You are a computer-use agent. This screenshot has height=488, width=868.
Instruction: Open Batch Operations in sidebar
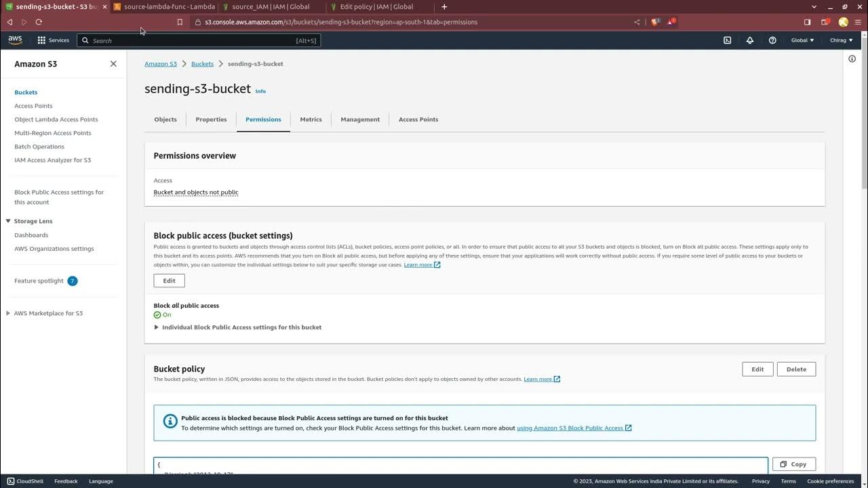click(39, 146)
